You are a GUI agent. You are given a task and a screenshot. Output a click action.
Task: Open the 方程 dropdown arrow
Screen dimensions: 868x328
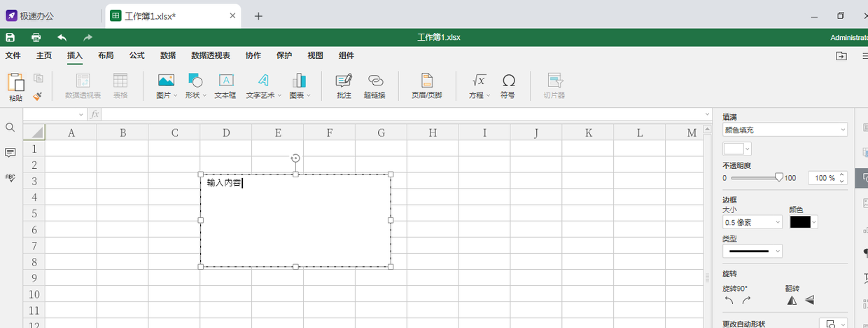click(x=489, y=95)
